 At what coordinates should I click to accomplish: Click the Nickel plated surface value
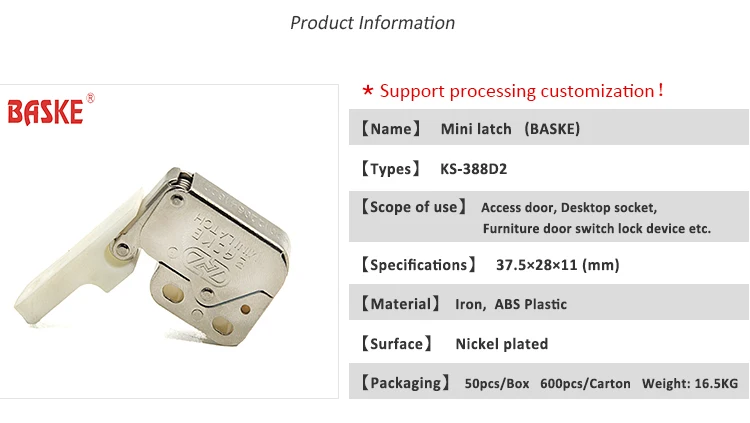pos(501,343)
